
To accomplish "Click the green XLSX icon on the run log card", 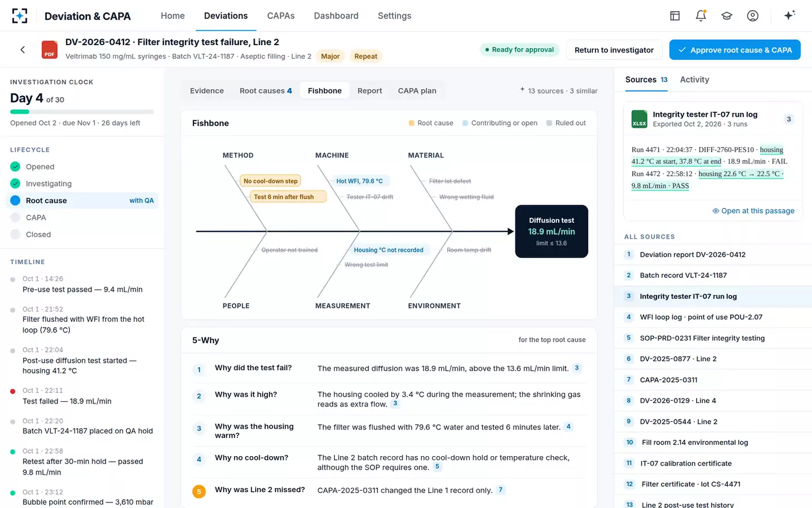I will pyautogui.click(x=639, y=119).
